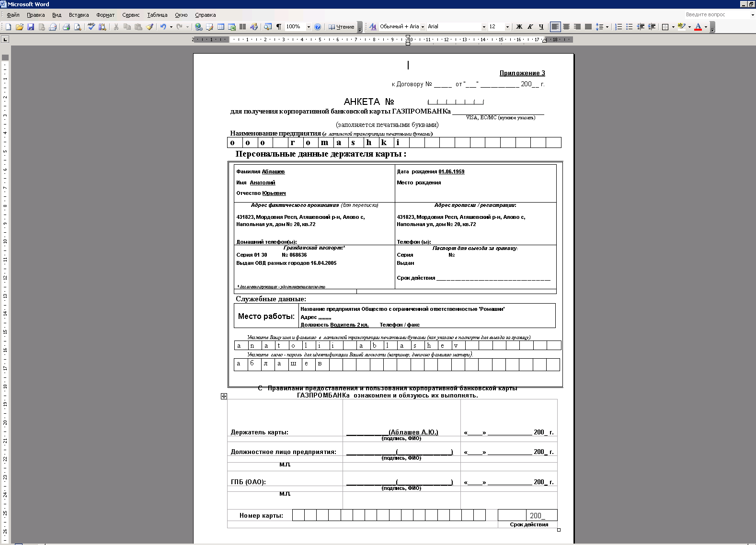Click the indent marker on horizontal ruler
Image resolution: width=756 pixels, height=545 pixels.
tap(408, 40)
